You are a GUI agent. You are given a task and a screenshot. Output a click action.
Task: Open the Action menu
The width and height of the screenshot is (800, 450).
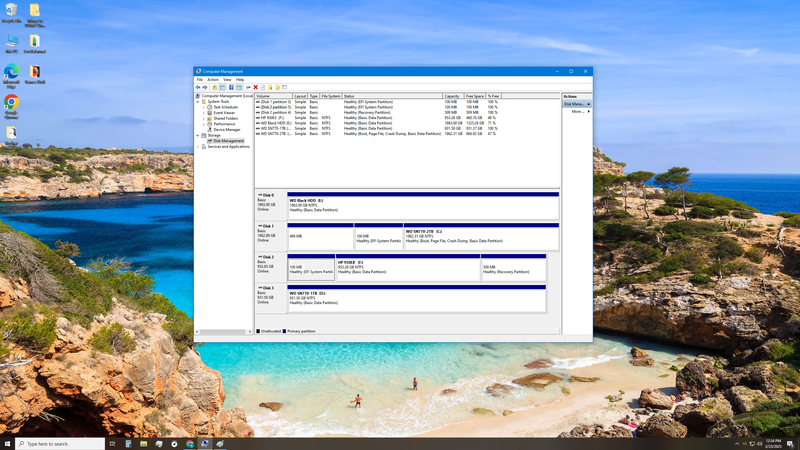[x=213, y=80]
